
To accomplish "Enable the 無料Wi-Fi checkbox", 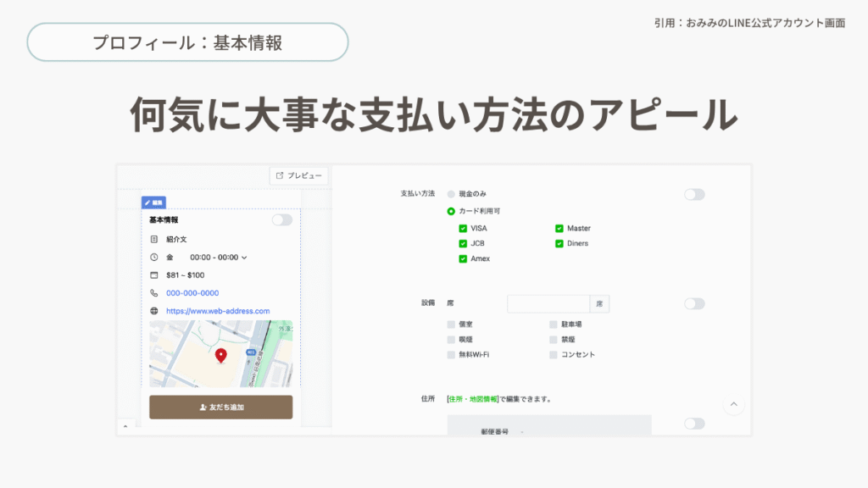I will [451, 355].
